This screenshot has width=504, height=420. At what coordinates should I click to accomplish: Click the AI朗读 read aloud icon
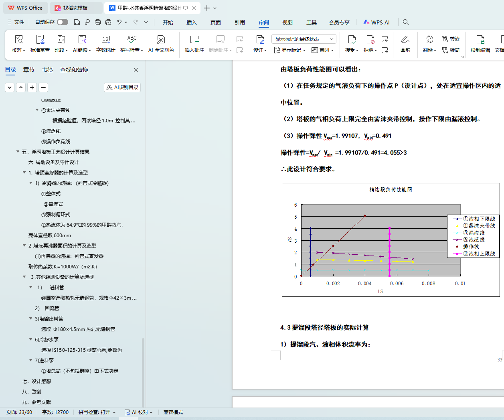[x=82, y=40]
